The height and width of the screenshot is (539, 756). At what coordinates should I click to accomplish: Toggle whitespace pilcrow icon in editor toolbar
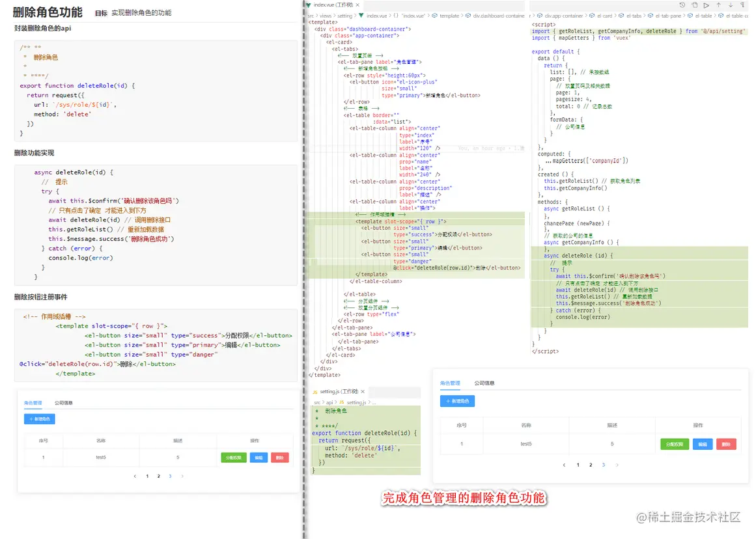point(743,5)
